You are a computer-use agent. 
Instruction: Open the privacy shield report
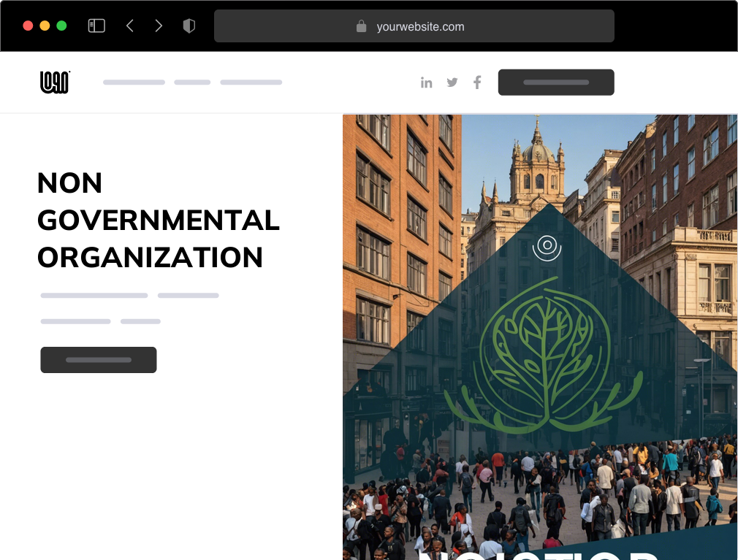tap(189, 26)
